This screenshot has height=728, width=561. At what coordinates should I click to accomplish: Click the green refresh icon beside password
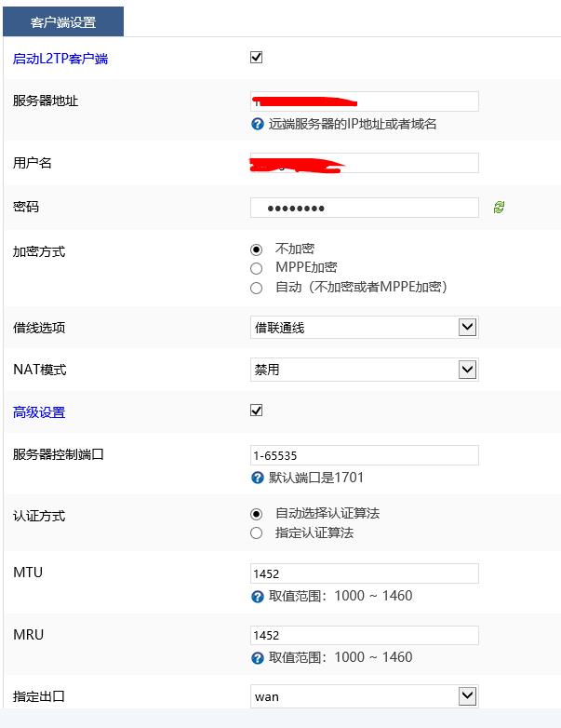(499, 207)
